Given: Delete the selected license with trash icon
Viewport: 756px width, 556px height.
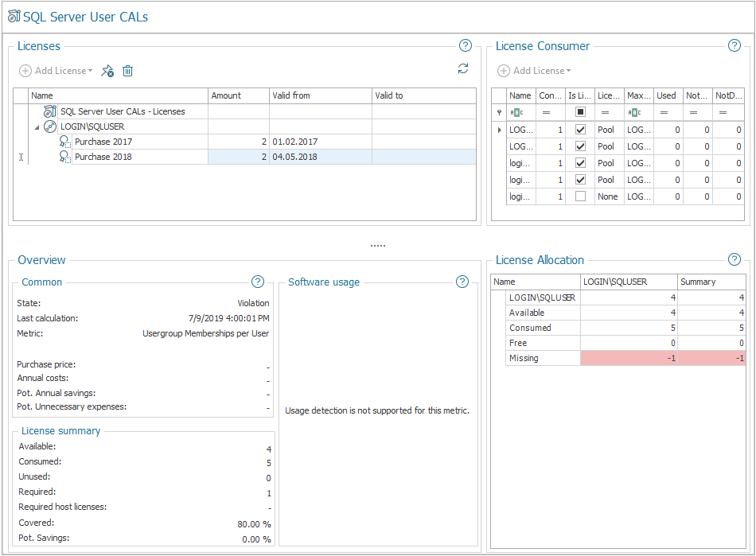Looking at the screenshot, I should [128, 71].
